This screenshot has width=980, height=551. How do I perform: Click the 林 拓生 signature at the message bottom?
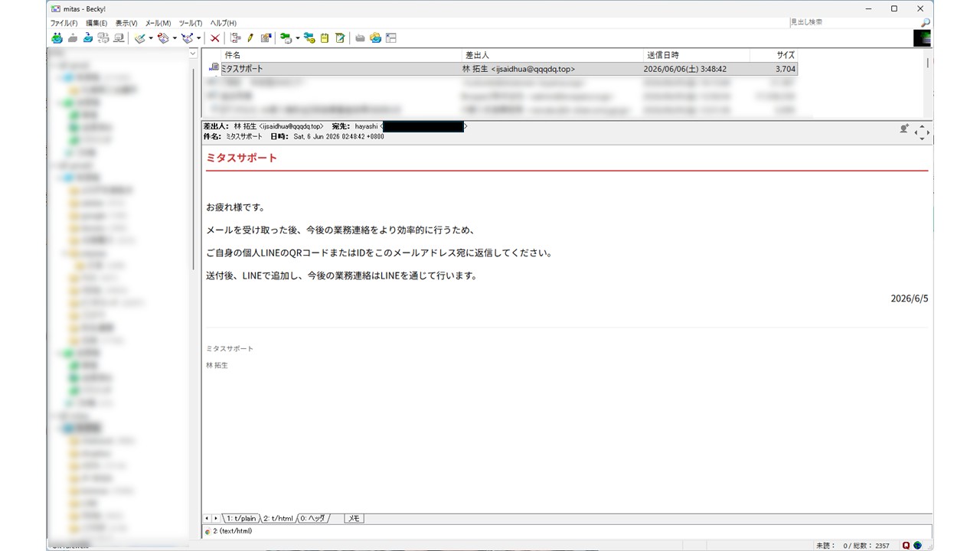[x=217, y=365]
